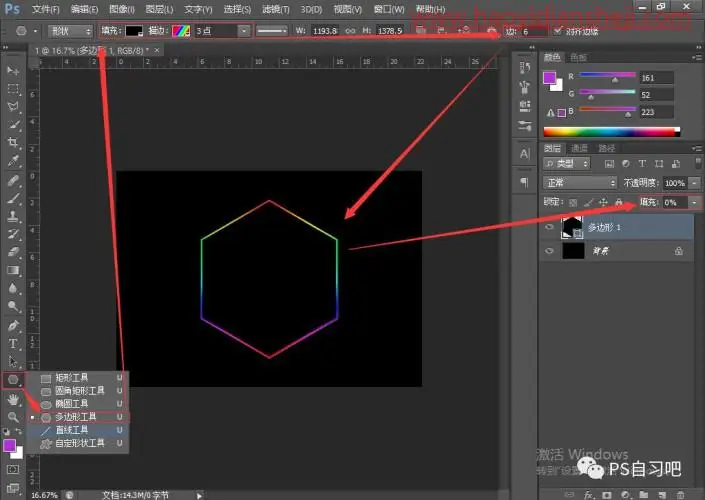Select the Brush tool
The width and height of the screenshot is (705, 500).
click(13, 198)
